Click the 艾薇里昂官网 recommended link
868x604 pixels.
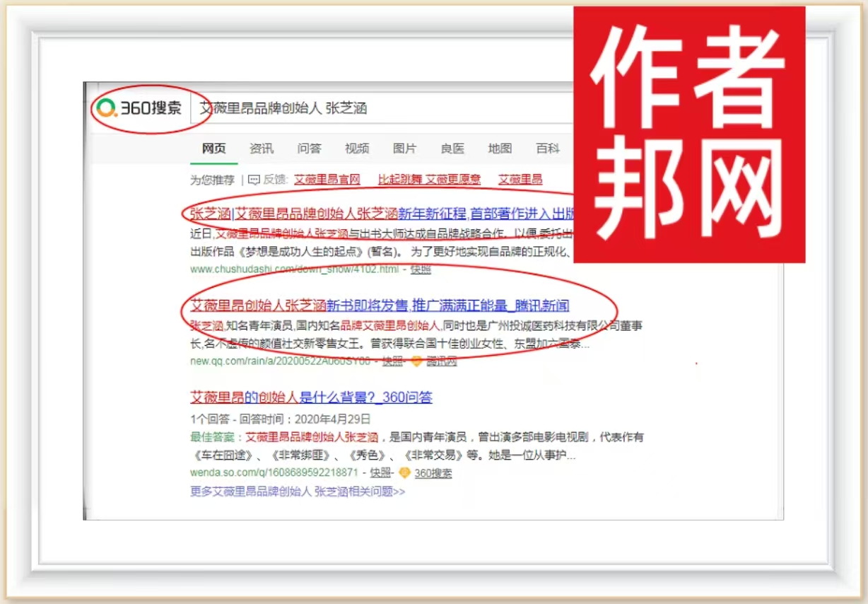pyautogui.click(x=327, y=180)
